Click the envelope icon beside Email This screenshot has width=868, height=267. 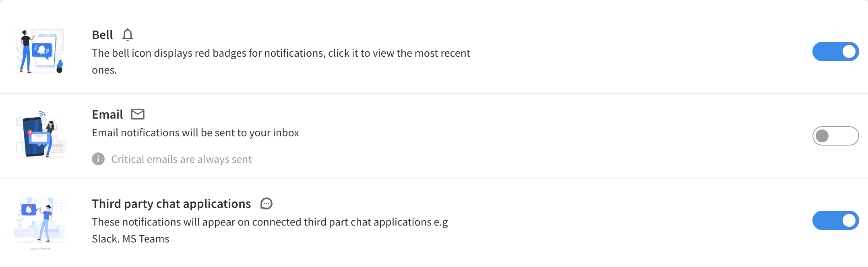(138, 114)
